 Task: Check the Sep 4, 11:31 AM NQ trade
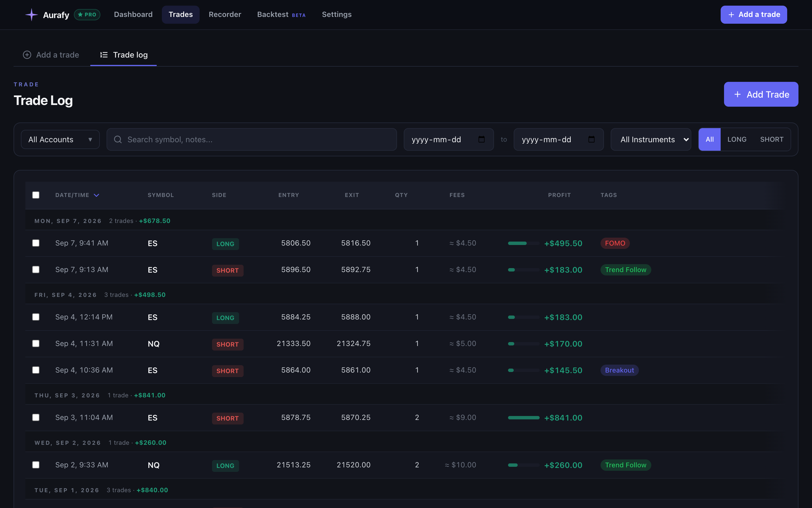36,343
